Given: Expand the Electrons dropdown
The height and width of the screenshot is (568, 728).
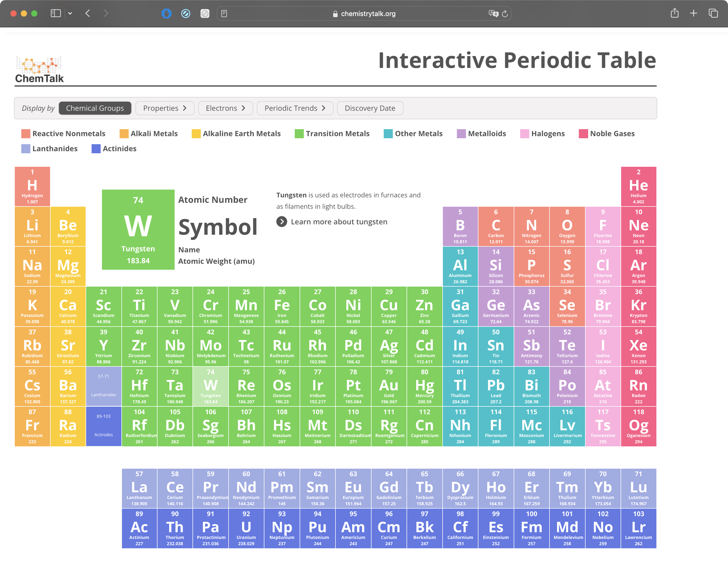Looking at the screenshot, I should (226, 108).
